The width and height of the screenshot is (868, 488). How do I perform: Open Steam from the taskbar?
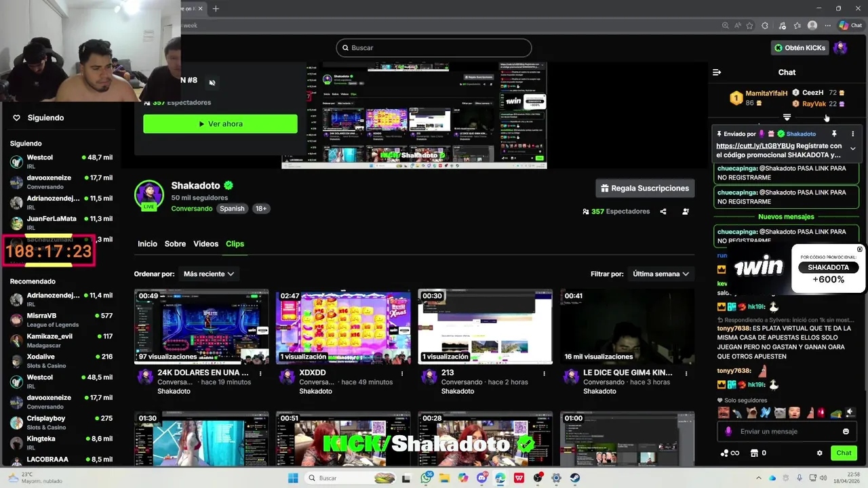pyautogui.click(x=574, y=478)
